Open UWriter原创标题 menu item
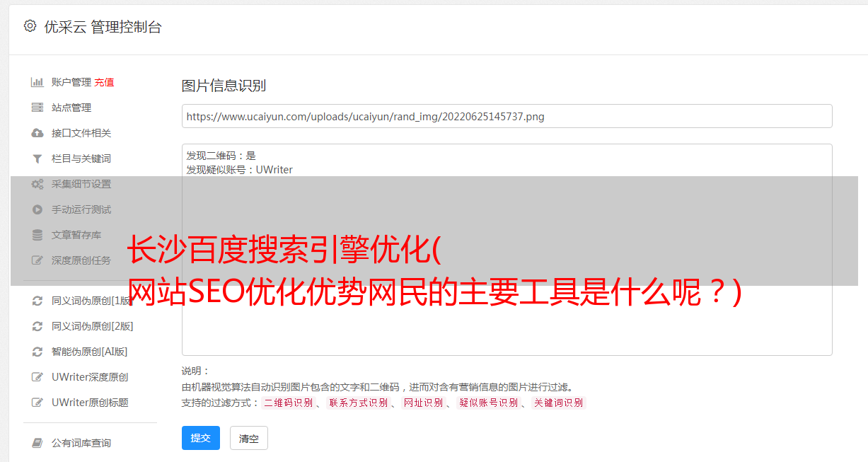Image resolution: width=868 pixels, height=462 pixels. [x=90, y=403]
